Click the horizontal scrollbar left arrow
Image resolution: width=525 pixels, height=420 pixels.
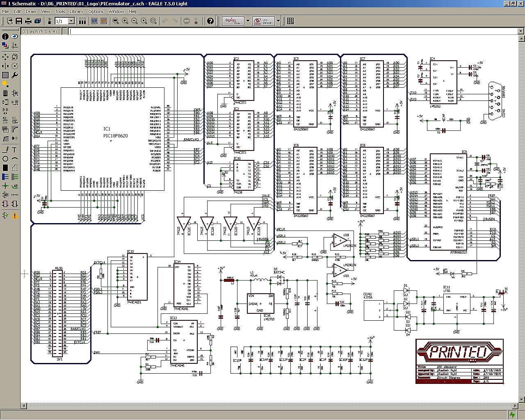click(x=24, y=406)
